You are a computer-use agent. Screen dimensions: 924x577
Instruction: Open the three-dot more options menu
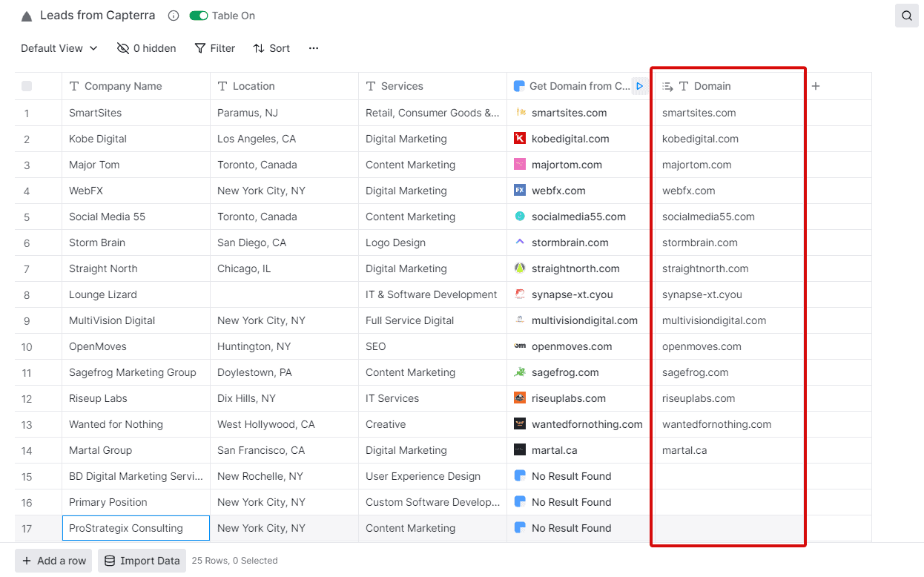[314, 48]
